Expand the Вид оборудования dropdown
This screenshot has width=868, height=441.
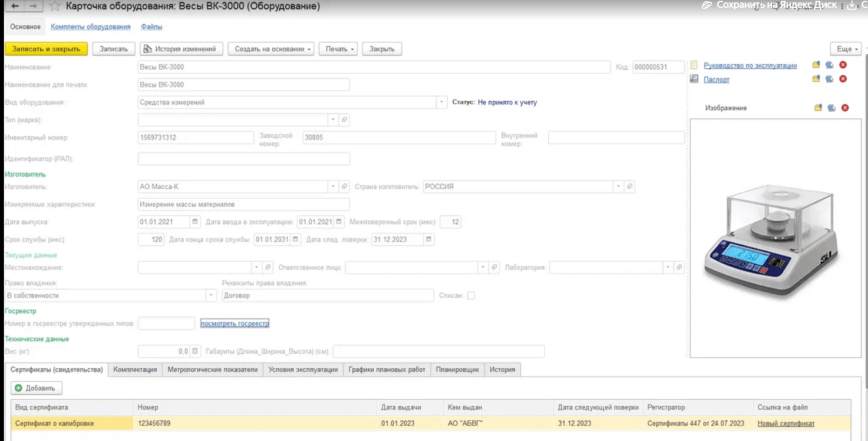pos(441,103)
